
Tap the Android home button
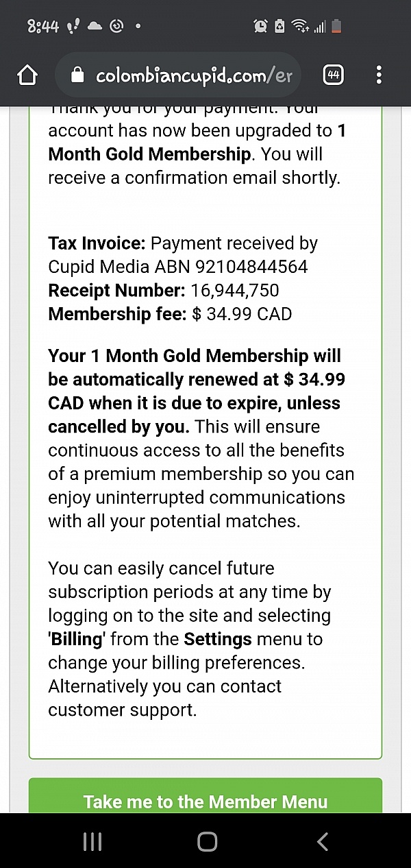tap(206, 842)
